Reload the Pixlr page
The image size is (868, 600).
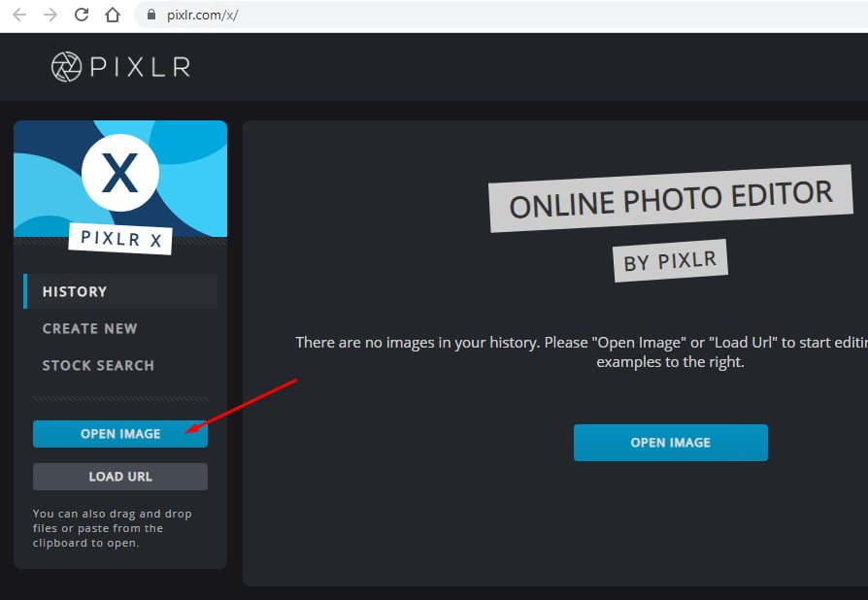click(x=82, y=15)
